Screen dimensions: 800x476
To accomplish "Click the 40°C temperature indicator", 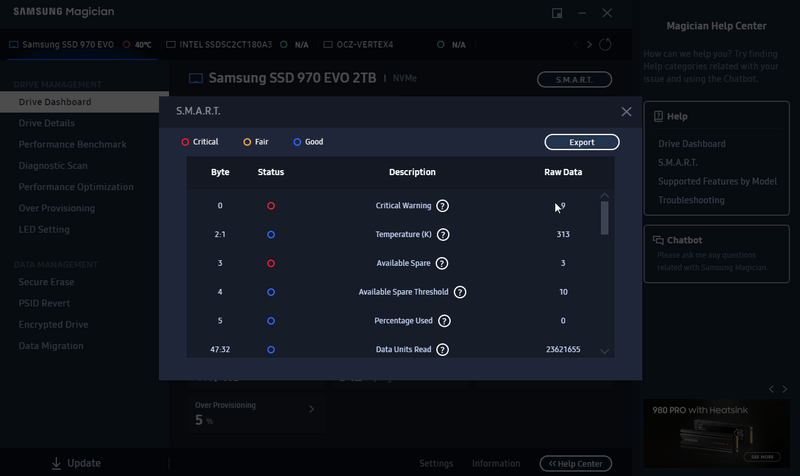I will coord(137,45).
